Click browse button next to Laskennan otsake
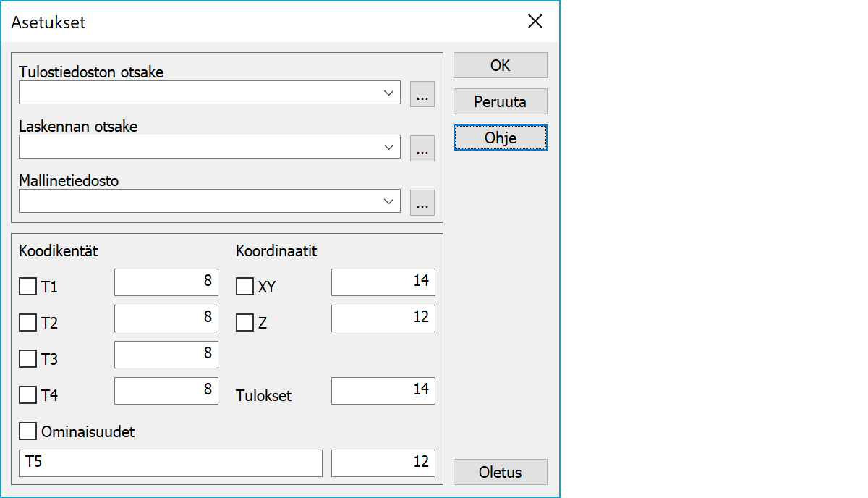Viewport: 868px width, 498px height. click(422, 148)
